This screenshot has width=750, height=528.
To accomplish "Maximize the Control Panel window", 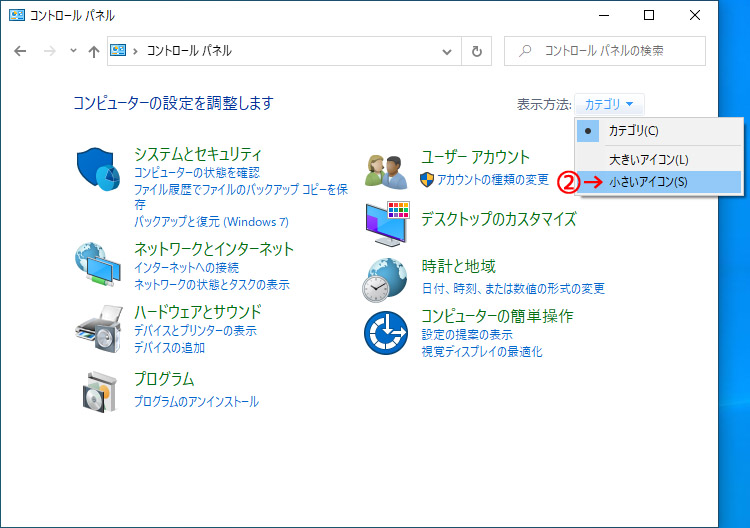I will (649, 15).
